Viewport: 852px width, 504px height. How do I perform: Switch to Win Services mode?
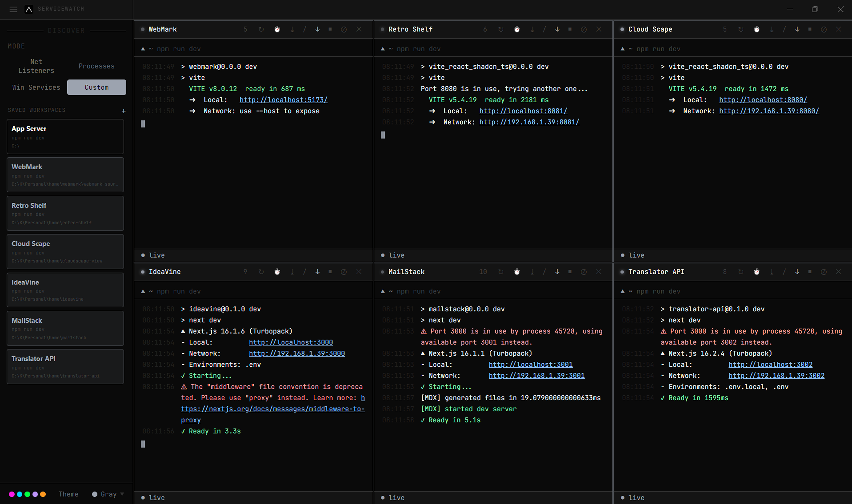36,88
